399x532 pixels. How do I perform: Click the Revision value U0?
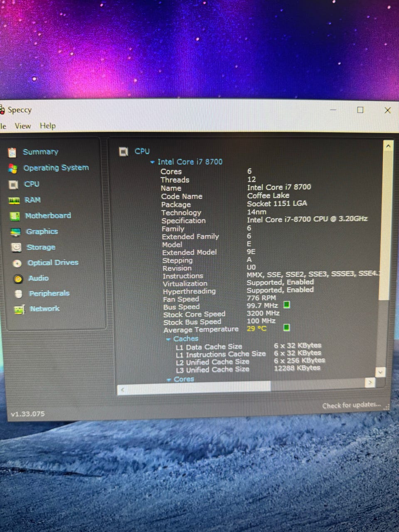point(251,267)
